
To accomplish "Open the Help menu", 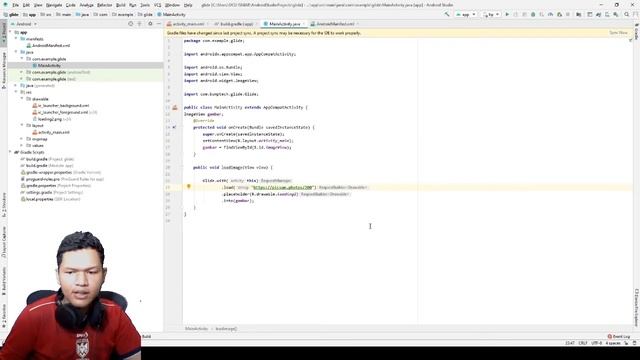I will click(x=188, y=5).
